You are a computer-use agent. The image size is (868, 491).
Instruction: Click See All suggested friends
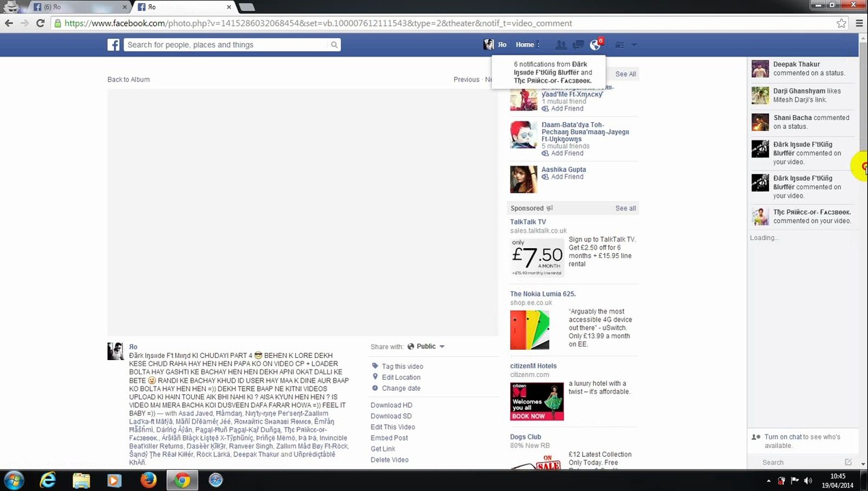pos(625,74)
